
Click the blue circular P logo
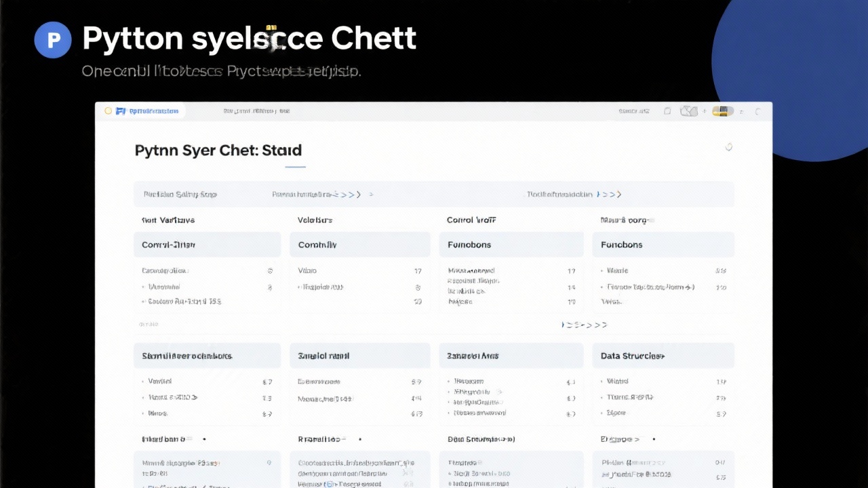pyautogui.click(x=53, y=40)
